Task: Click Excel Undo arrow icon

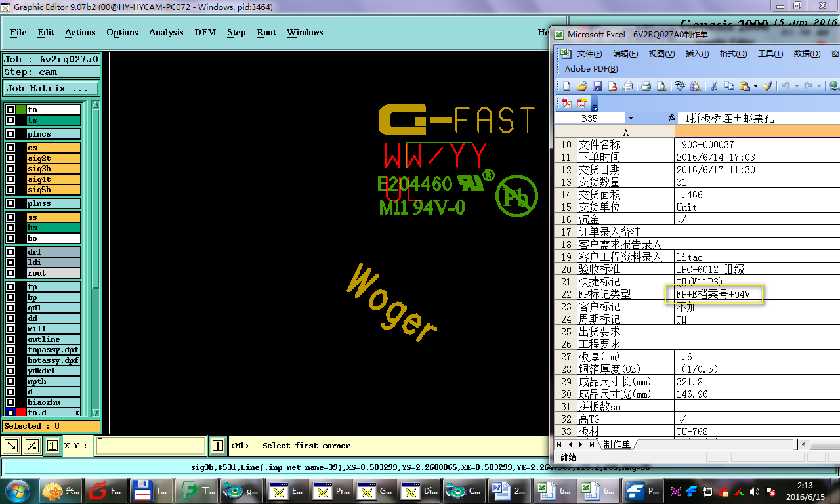Action: [x=786, y=86]
